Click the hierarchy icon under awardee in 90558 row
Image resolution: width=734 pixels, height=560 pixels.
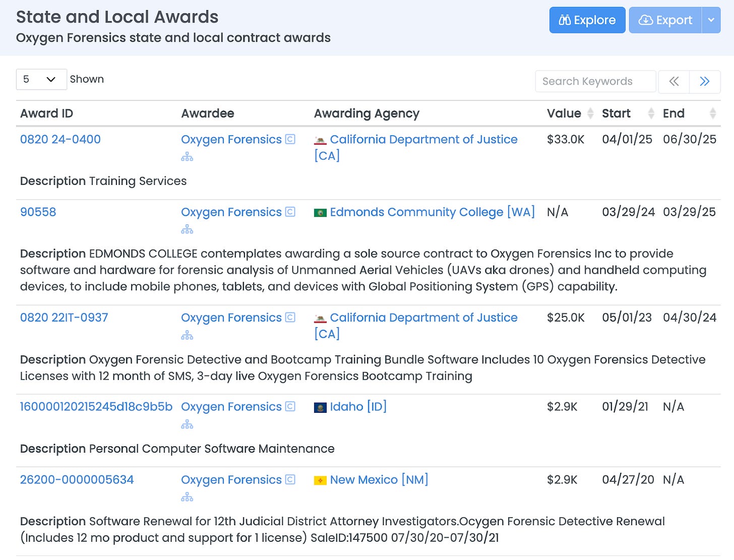point(187,229)
